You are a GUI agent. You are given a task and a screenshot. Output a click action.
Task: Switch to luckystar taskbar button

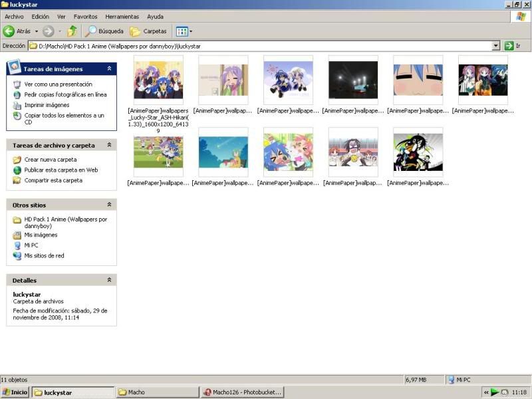click(73, 392)
